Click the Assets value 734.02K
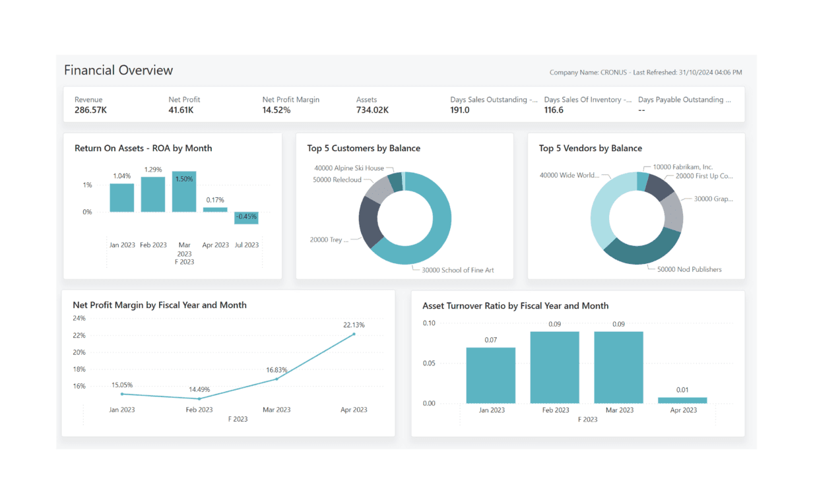 coord(372,110)
